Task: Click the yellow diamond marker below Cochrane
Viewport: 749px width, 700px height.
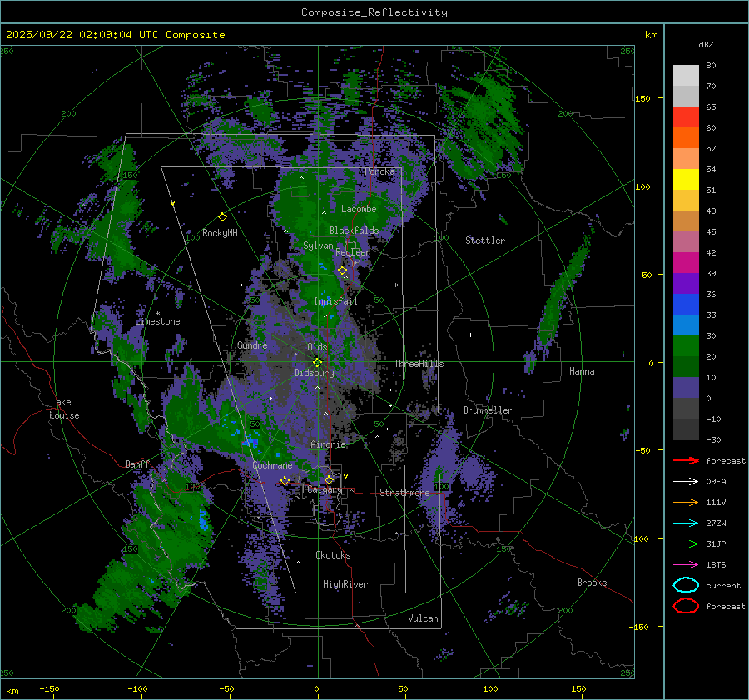Action: coord(285,480)
